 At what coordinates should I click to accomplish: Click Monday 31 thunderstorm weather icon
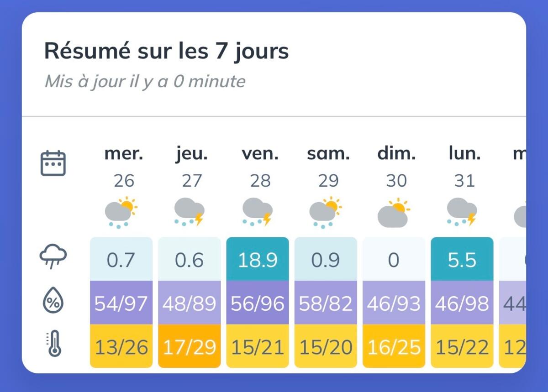(x=462, y=213)
